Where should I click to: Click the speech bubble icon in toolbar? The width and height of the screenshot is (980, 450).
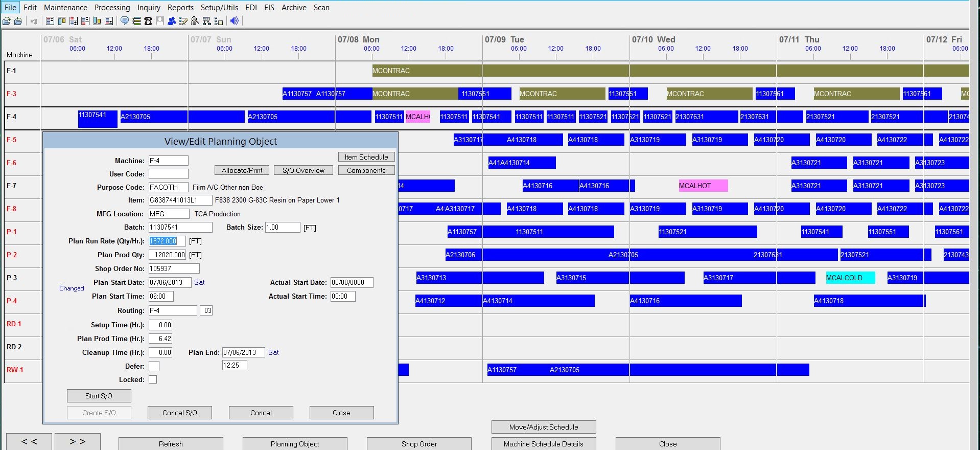pyautogui.click(x=124, y=21)
